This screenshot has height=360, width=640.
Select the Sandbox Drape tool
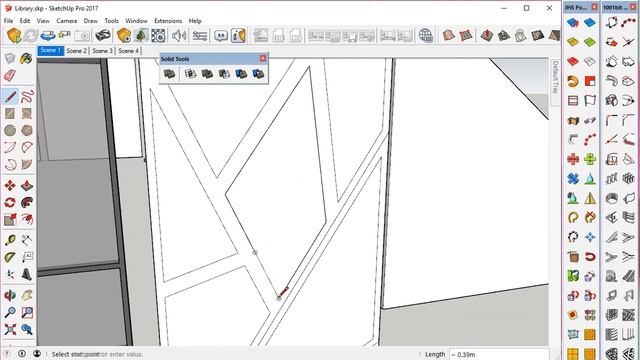coord(520,36)
